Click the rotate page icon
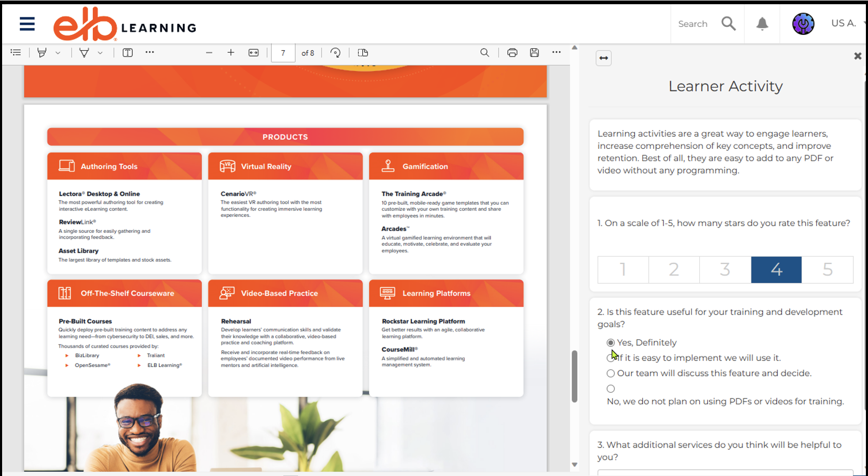868x476 pixels. [x=335, y=52]
